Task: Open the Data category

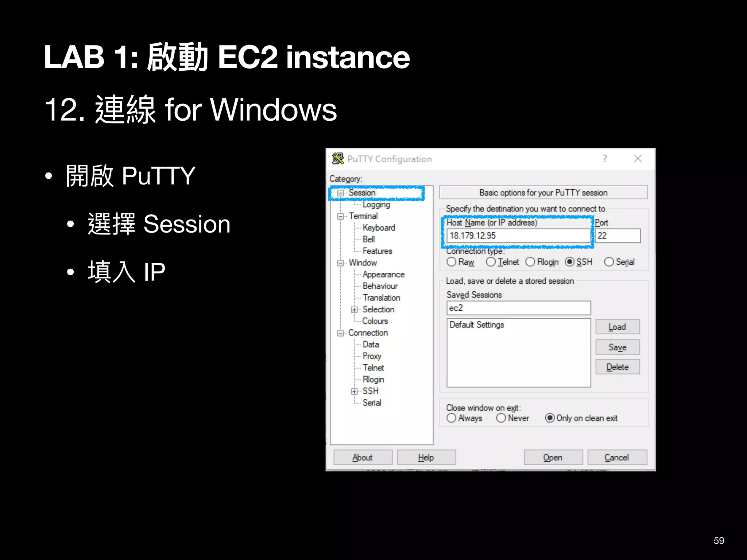Action: (371, 344)
